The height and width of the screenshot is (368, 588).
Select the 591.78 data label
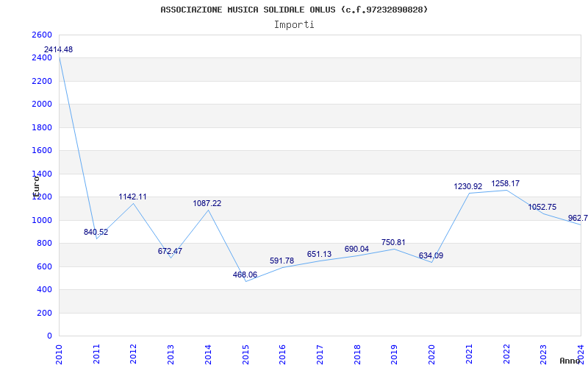click(282, 261)
